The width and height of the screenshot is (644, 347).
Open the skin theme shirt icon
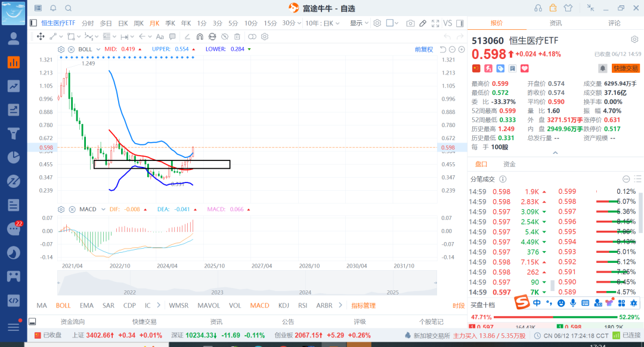568,8
